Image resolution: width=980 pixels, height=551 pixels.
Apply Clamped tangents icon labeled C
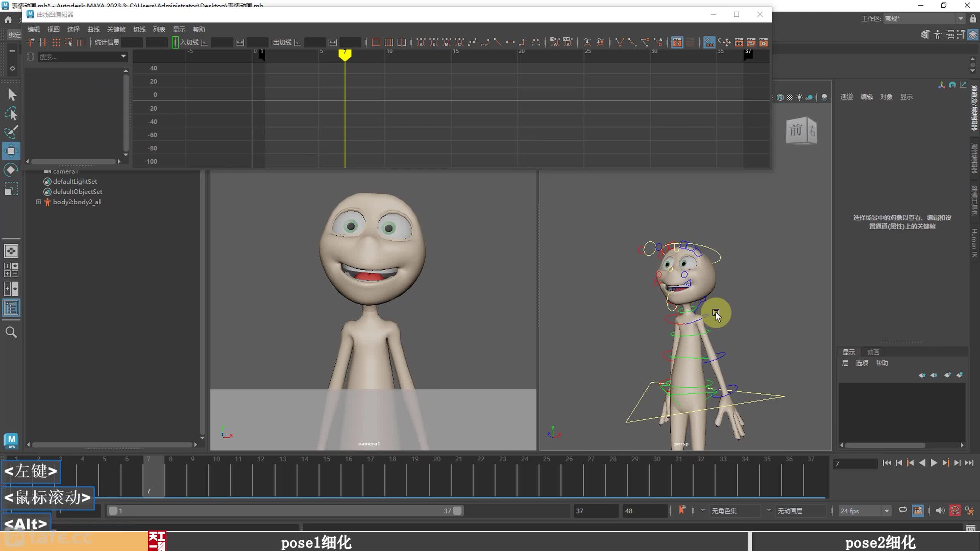click(x=459, y=42)
